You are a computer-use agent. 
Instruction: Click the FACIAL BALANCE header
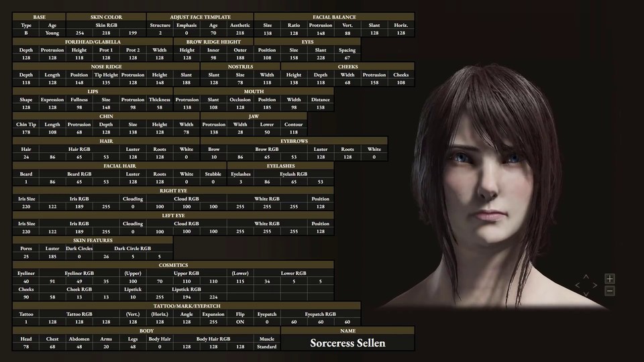coord(334,17)
